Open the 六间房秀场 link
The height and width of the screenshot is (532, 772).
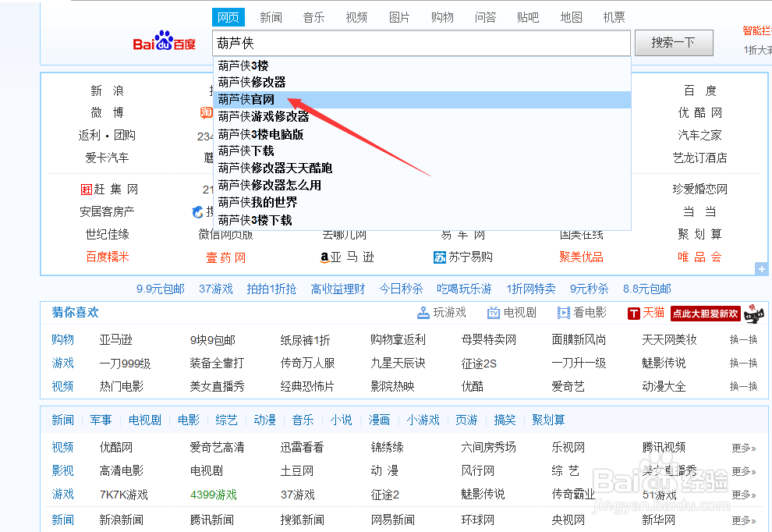[x=488, y=447]
